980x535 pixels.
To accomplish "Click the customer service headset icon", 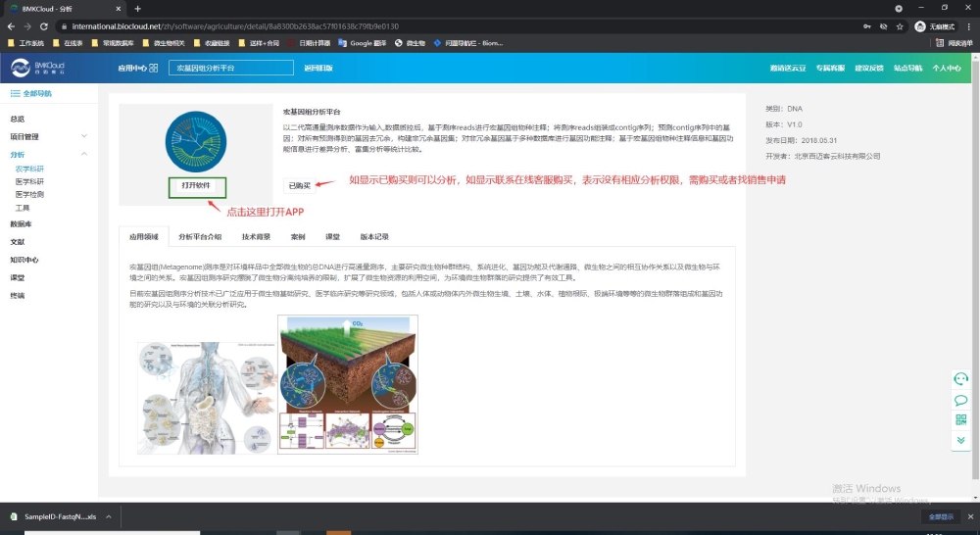I will pyautogui.click(x=960, y=379).
